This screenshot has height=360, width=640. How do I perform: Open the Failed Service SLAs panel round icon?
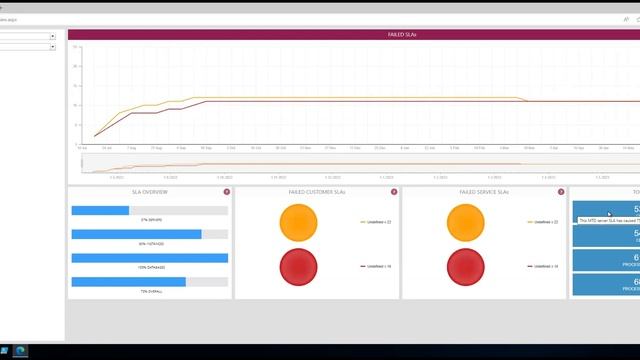pyautogui.click(x=561, y=192)
